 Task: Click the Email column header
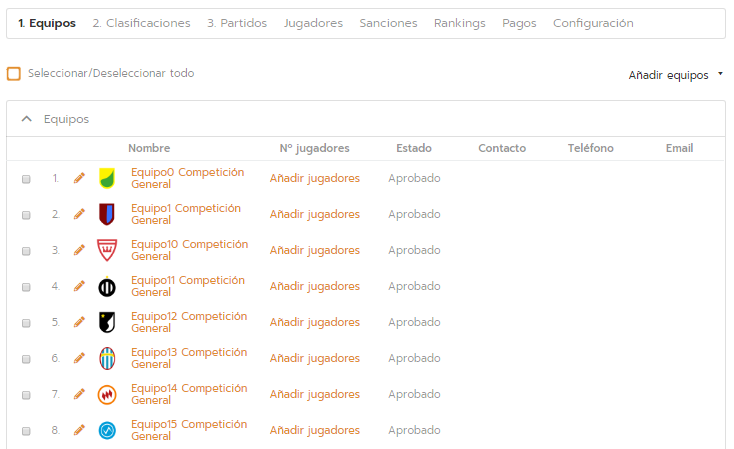click(679, 148)
